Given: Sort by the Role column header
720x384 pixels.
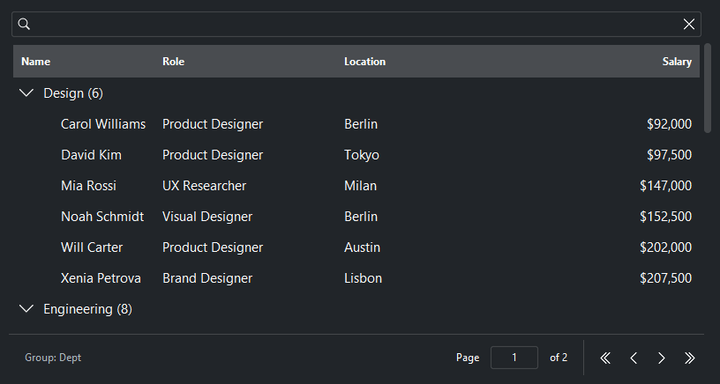Looking at the screenshot, I should [173, 62].
